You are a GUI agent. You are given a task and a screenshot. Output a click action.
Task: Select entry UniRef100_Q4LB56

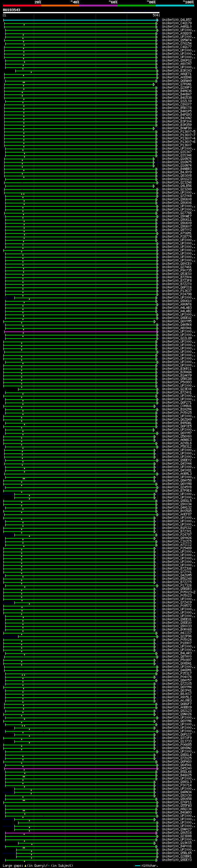(177, 186)
